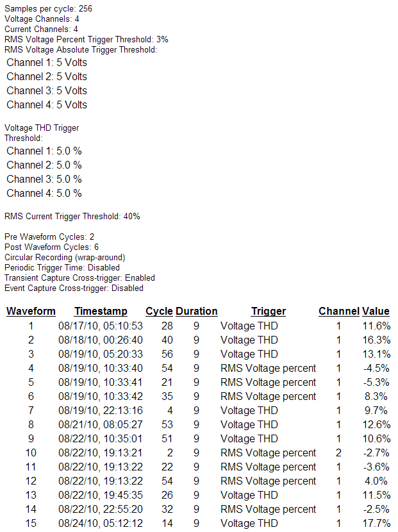Click timestamp 08/24/10, 05:12:12
Image resolution: width=398 pixels, height=532 pixels.
pos(101,524)
